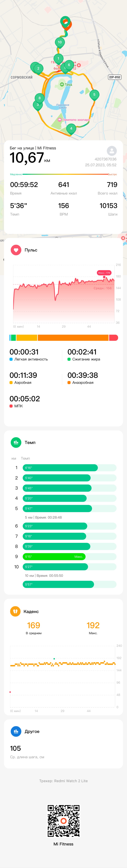Tap the 10,67 км distance value
127x868 pixels.
click(x=30, y=158)
